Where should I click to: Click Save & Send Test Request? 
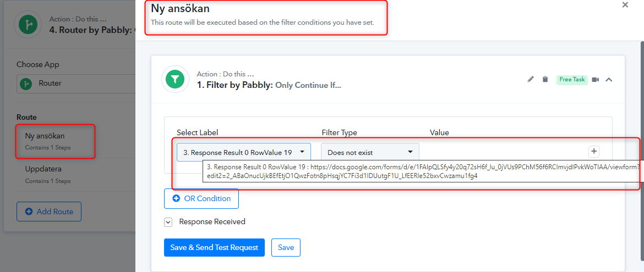215,247
